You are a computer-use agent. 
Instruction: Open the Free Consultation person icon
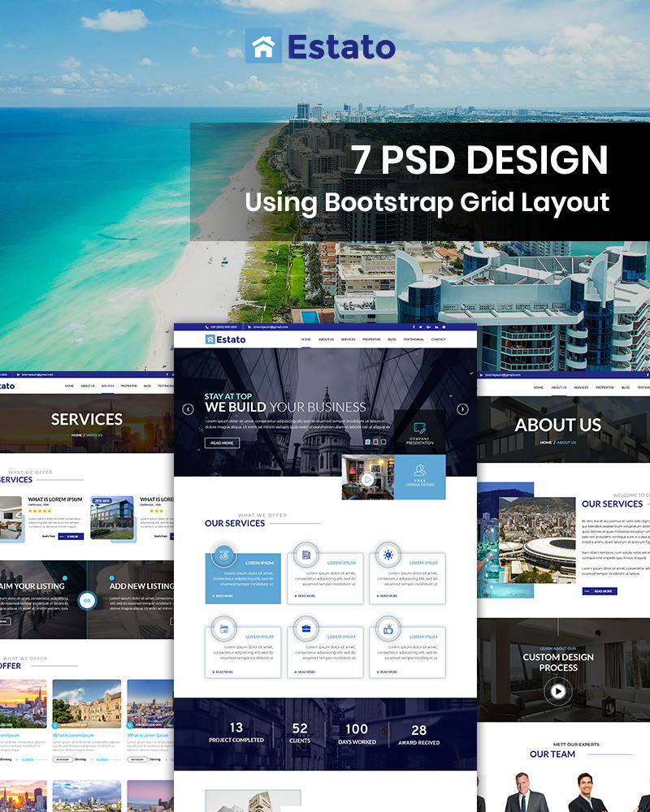point(420,470)
